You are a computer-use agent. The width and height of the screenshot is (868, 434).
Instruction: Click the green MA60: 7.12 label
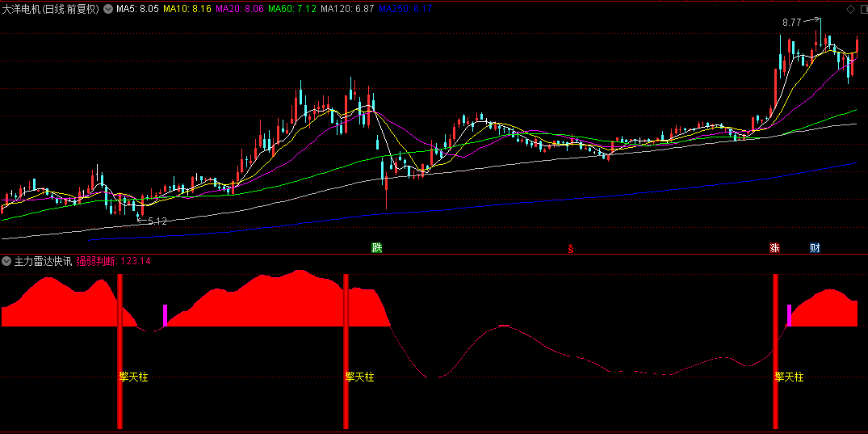(x=292, y=9)
